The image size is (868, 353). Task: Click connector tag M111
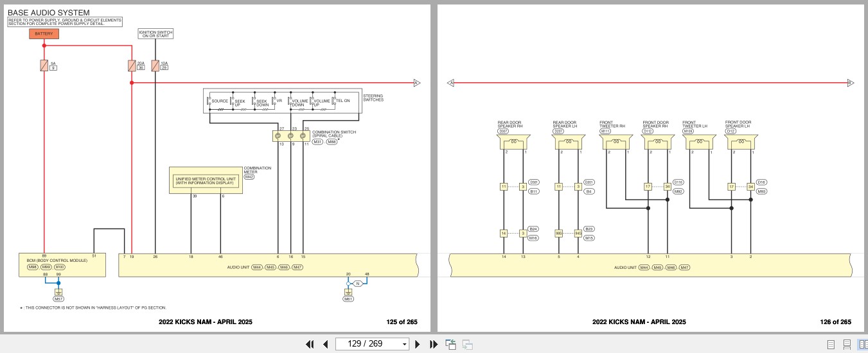click(606, 132)
